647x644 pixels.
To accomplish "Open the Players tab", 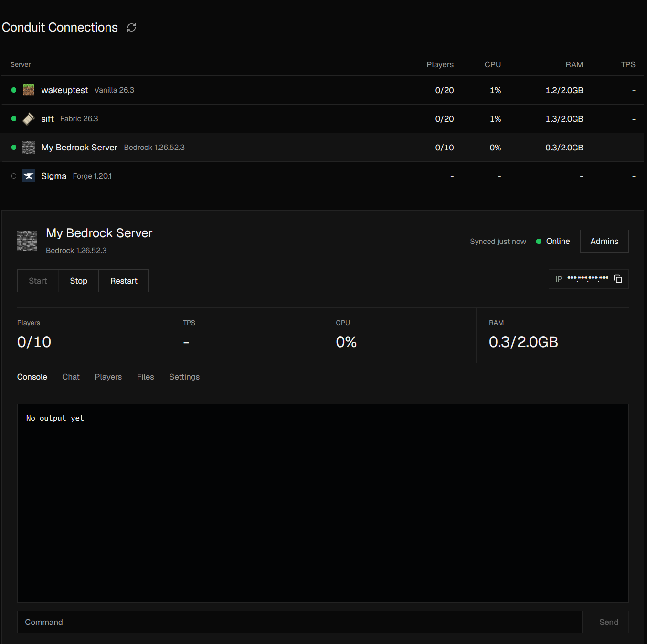I will click(x=108, y=377).
